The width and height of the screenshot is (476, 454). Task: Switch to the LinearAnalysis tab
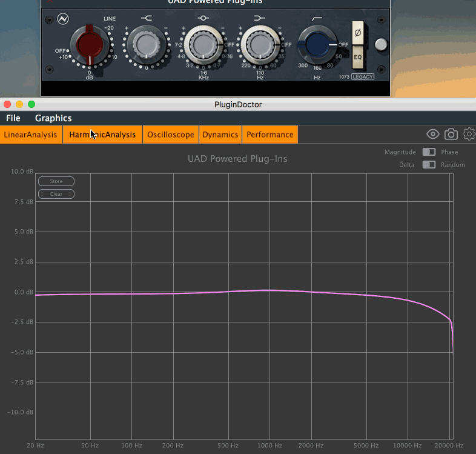31,135
